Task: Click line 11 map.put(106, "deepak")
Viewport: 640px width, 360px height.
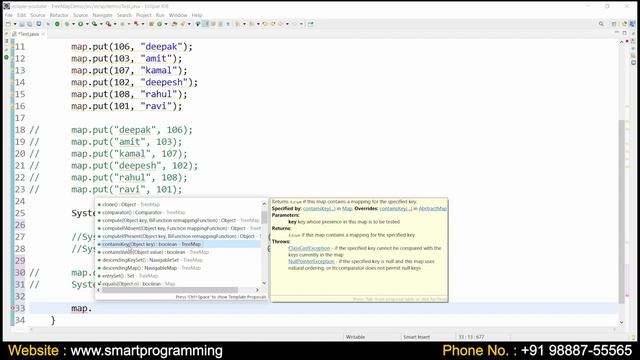Action: coord(132,47)
